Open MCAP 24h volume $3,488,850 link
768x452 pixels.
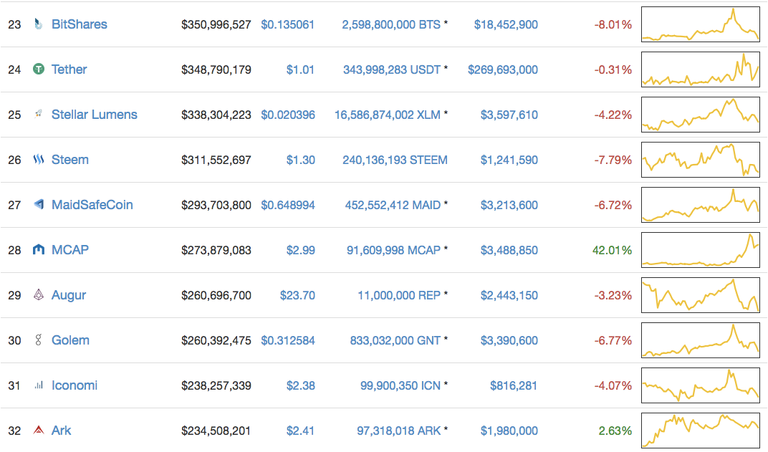pyautogui.click(x=508, y=250)
